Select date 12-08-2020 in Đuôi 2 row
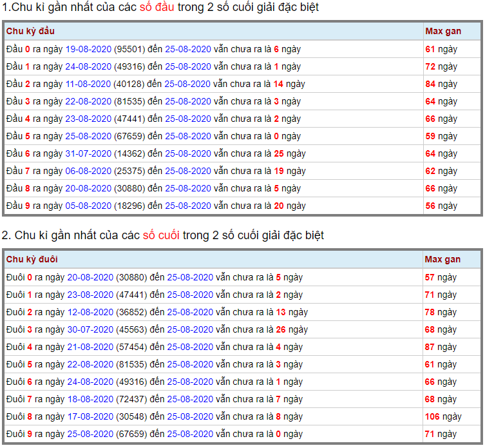The height and width of the screenshot is (448, 485). click(90, 312)
